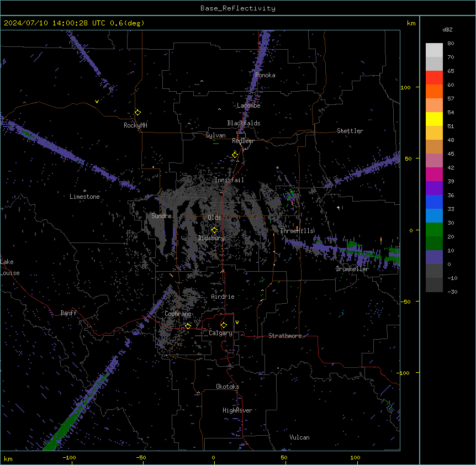
Task: Click the yellow V marker east of Calgary diamond
Action: point(237,323)
